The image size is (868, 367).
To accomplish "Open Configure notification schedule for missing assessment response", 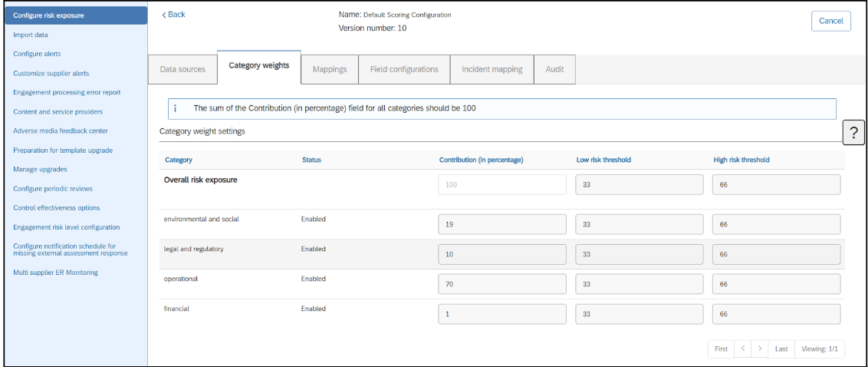I will coord(71,250).
